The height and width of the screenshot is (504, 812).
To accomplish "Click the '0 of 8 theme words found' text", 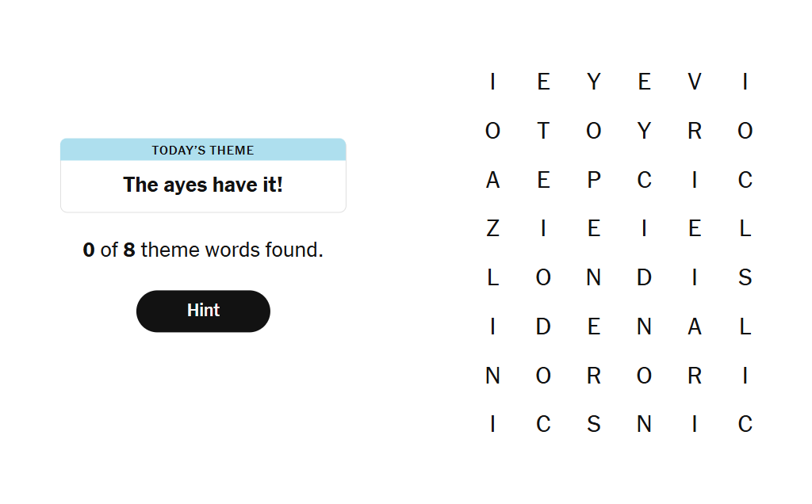I will (203, 250).
